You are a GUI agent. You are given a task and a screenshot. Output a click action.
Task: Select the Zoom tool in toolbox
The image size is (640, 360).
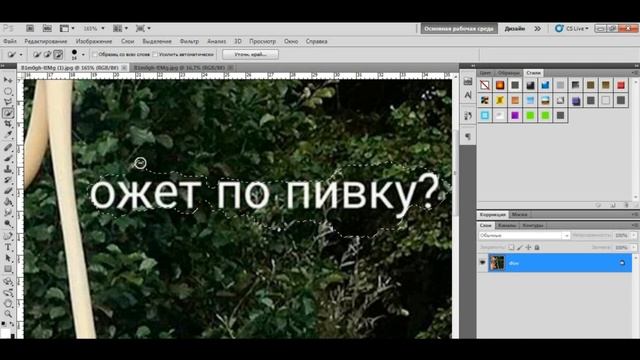coord(8,314)
